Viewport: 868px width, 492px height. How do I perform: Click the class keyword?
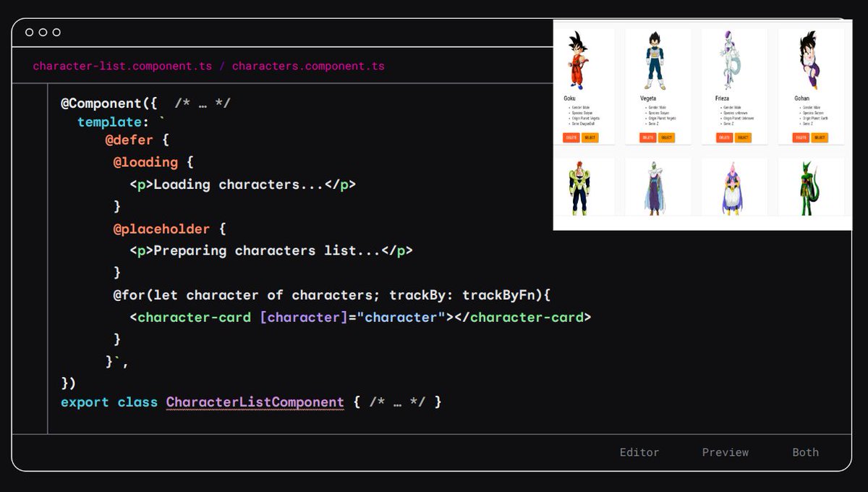[137, 402]
